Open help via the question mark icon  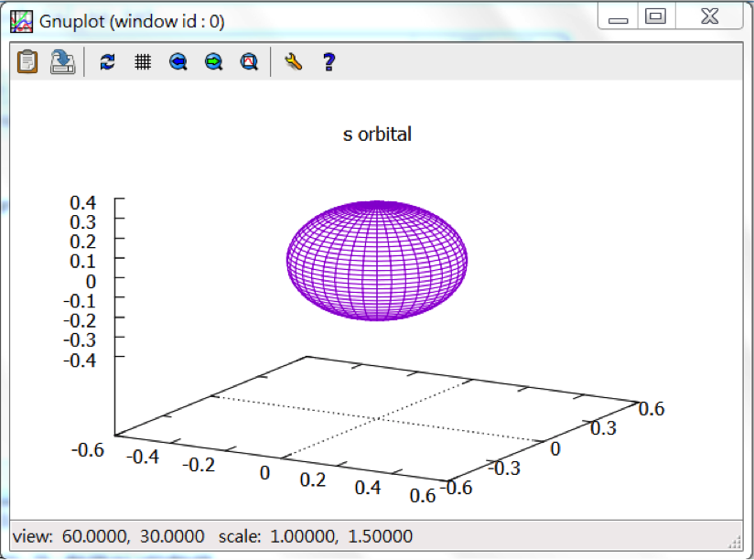pyautogui.click(x=329, y=61)
